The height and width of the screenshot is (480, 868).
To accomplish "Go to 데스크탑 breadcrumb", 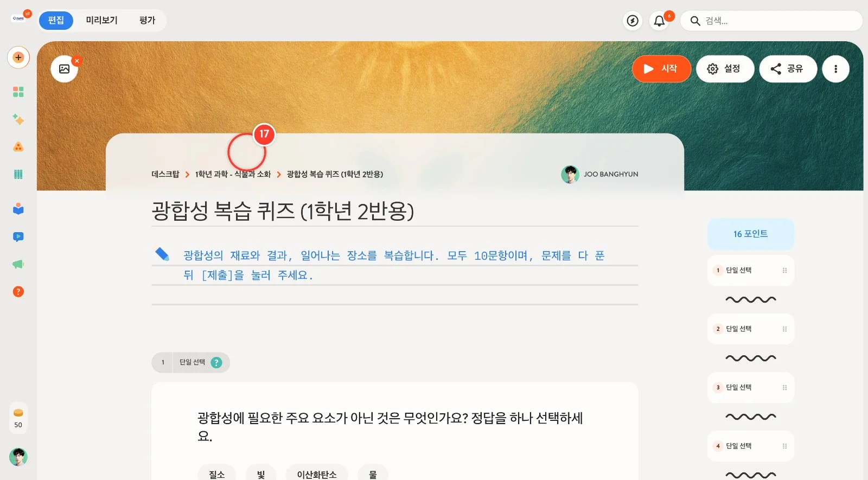I will 165,174.
